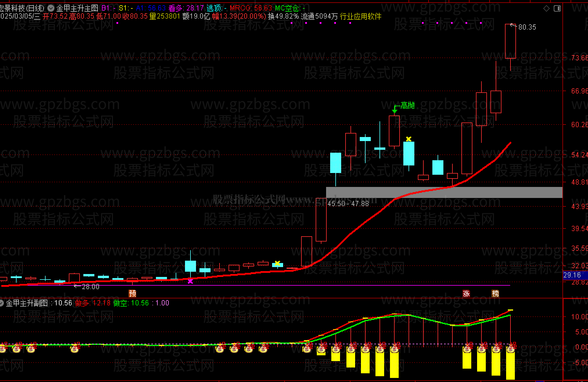Click the yellow X above tall cyan candle
The width and height of the screenshot is (588, 382).
(409, 139)
